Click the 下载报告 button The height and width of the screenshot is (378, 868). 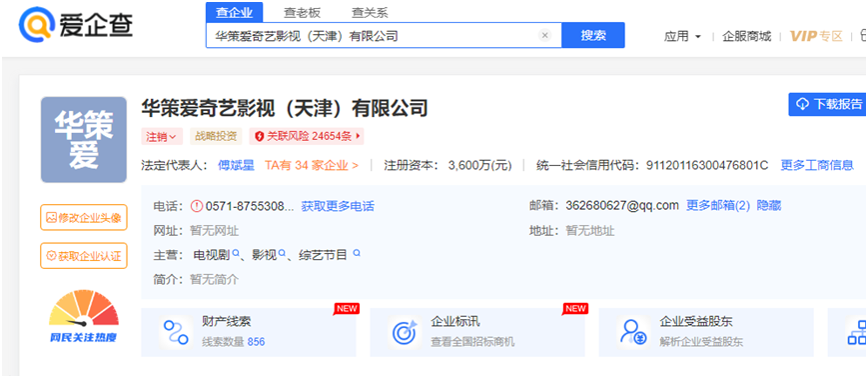[x=828, y=104]
